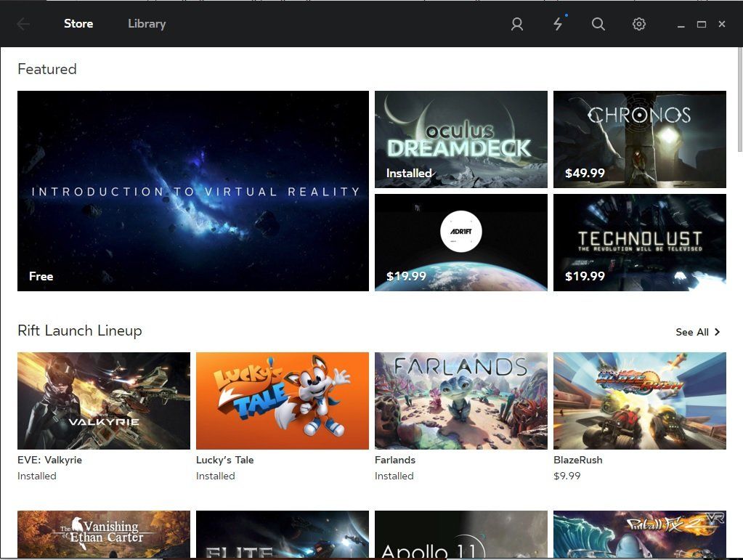The image size is (743, 560).
Task: Select the Store tab
Action: [x=78, y=23]
